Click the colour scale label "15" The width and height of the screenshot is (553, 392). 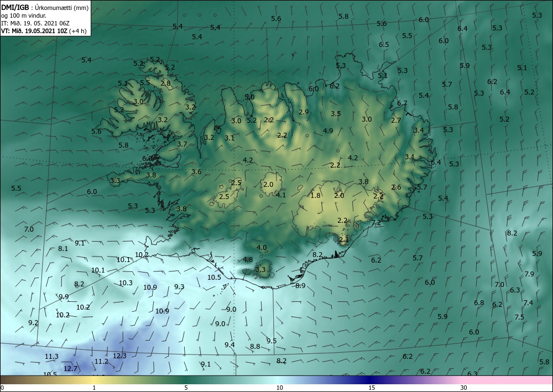[372, 388]
